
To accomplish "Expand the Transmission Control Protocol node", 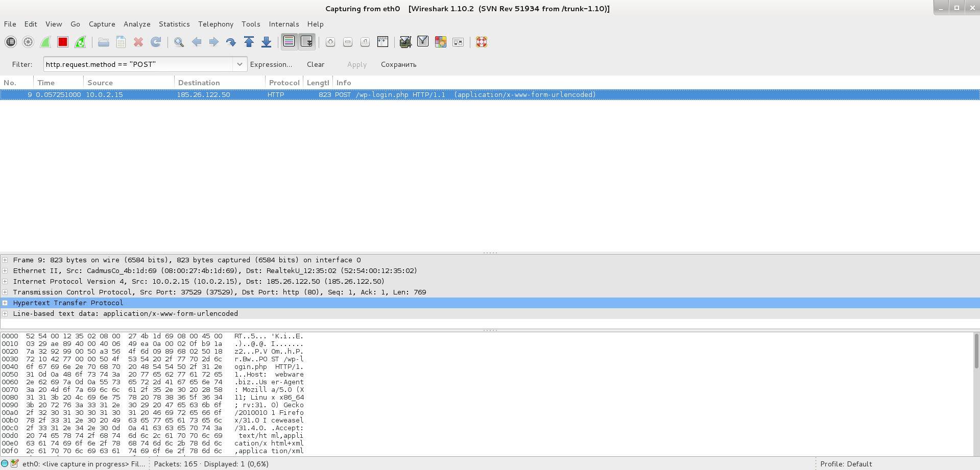I will 5,292.
